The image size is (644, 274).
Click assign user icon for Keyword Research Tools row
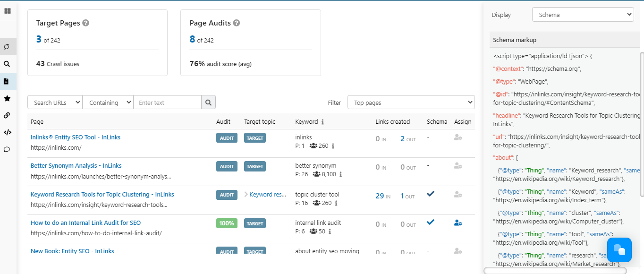458,194
